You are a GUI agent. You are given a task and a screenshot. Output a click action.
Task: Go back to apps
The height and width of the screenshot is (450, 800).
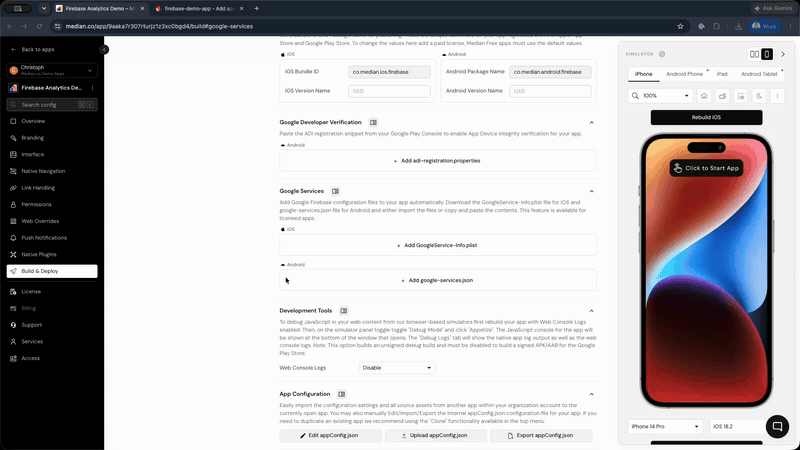pos(33,49)
